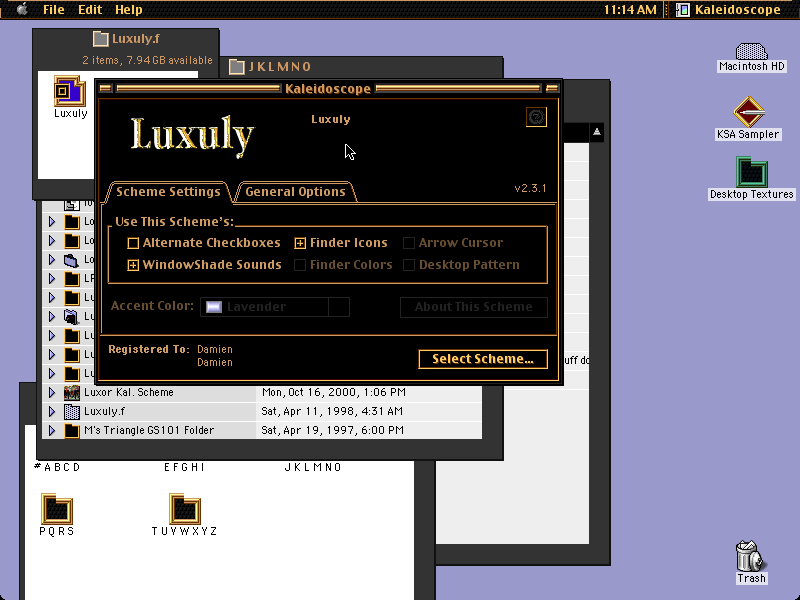This screenshot has width=800, height=600.
Task: Click the Registered To: label
Action: [x=149, y=349]
